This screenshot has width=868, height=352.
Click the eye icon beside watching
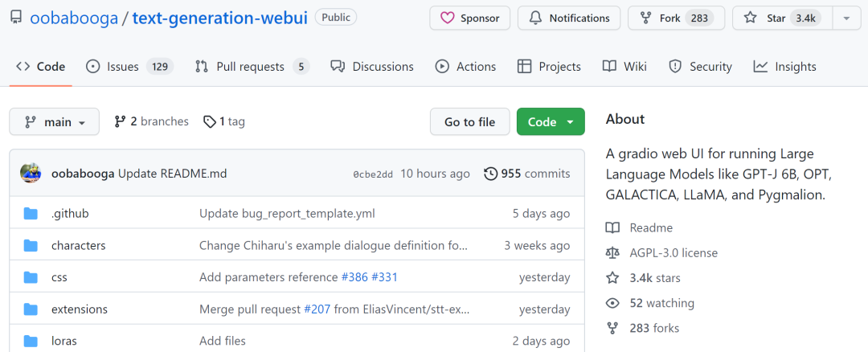613,303
